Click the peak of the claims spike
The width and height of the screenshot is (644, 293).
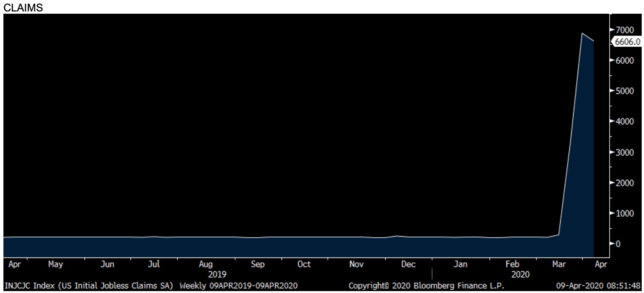[x=582, y=34]
